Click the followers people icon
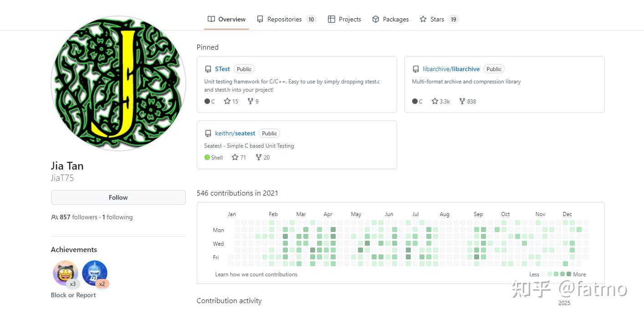This screenshot has width=644, height=315. 55,217
